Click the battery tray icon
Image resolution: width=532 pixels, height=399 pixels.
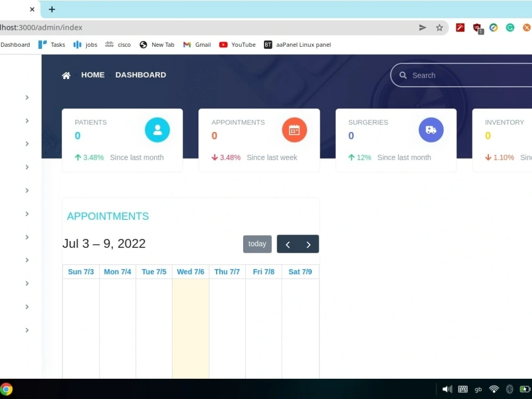point(525,389)
